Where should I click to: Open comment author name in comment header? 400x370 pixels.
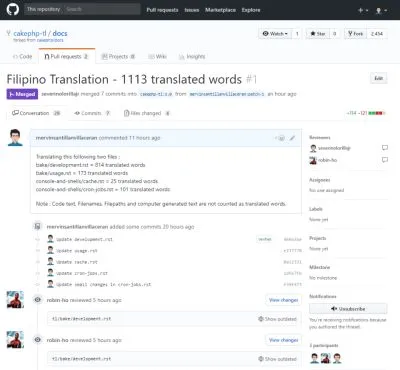pyautogui.click(x=66, y=138)
